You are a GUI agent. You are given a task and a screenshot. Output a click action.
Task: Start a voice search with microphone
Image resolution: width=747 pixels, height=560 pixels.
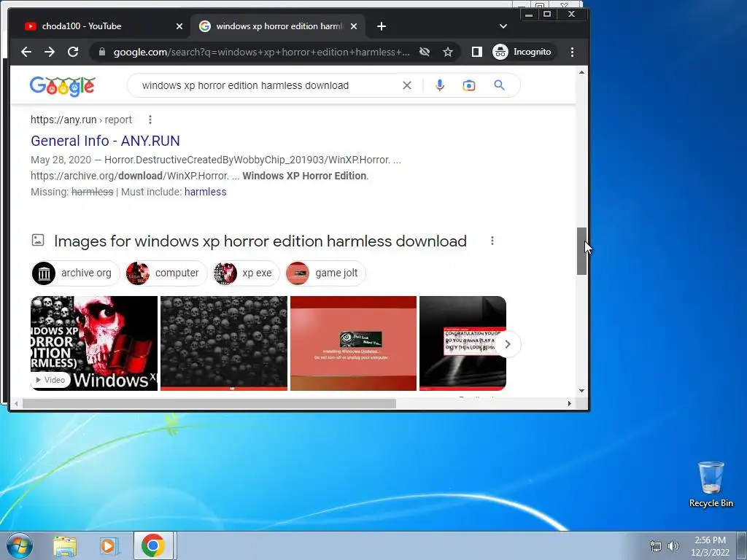point(440,85)
